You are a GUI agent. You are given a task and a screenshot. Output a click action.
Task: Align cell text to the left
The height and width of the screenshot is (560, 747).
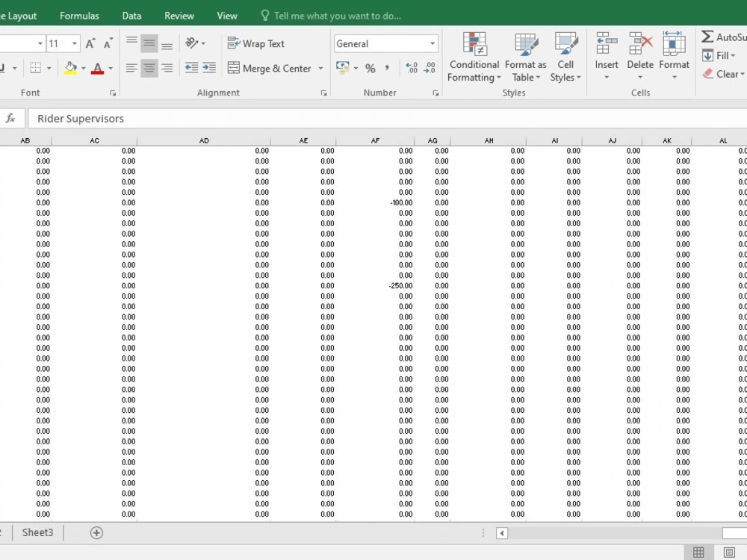(131, 68)
